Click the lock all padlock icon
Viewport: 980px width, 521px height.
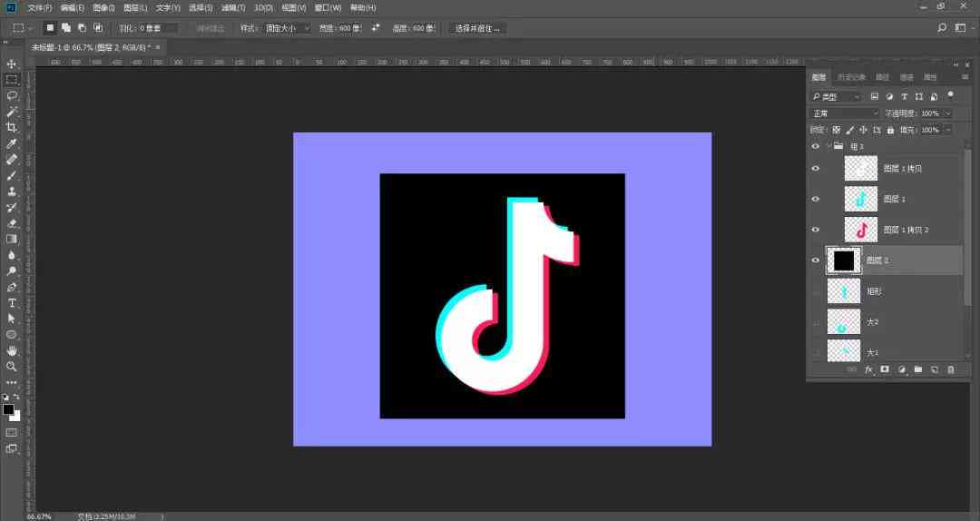890,130
